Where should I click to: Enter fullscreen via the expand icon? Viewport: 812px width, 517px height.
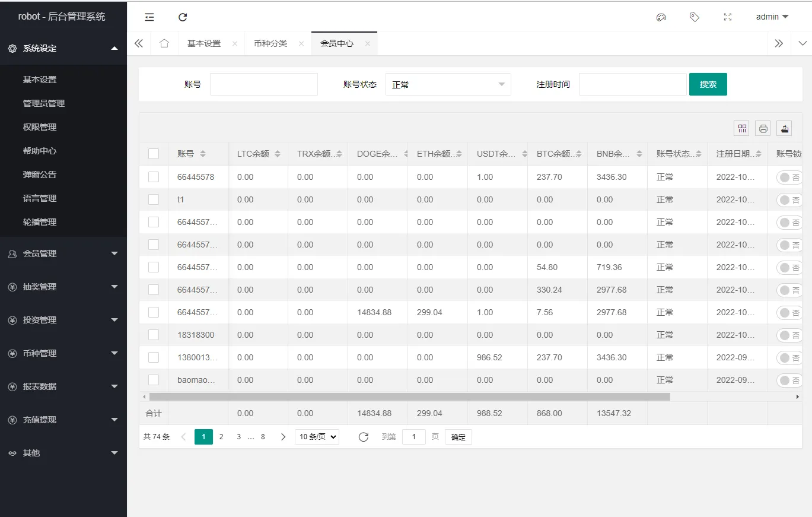[x=727, y=17]
